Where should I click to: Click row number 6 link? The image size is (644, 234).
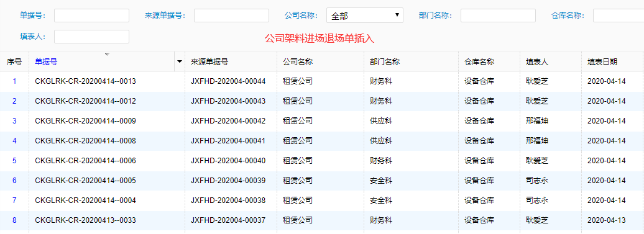pyautogui.click(x=14, y=181)
